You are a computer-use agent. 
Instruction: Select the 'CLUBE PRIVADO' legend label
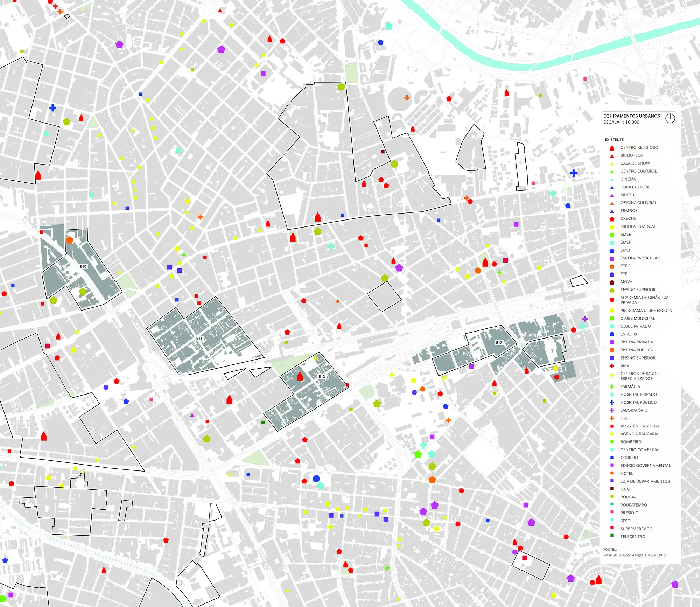[636, 326]
